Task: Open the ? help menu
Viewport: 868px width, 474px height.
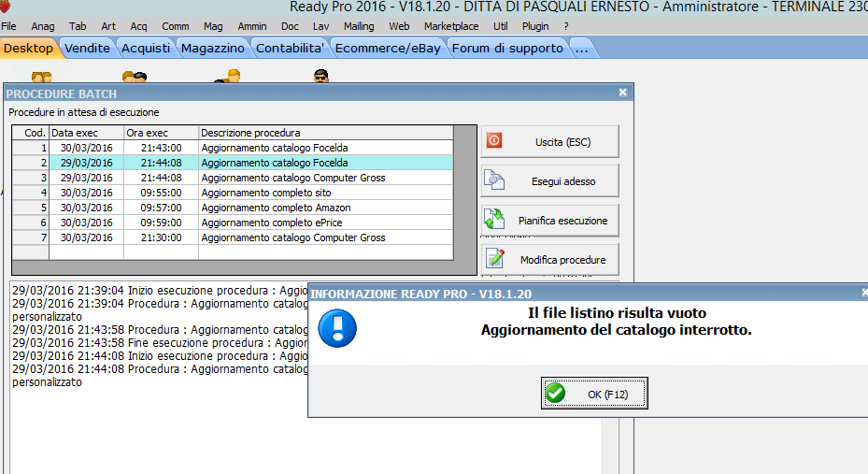Action: (566, 26)
